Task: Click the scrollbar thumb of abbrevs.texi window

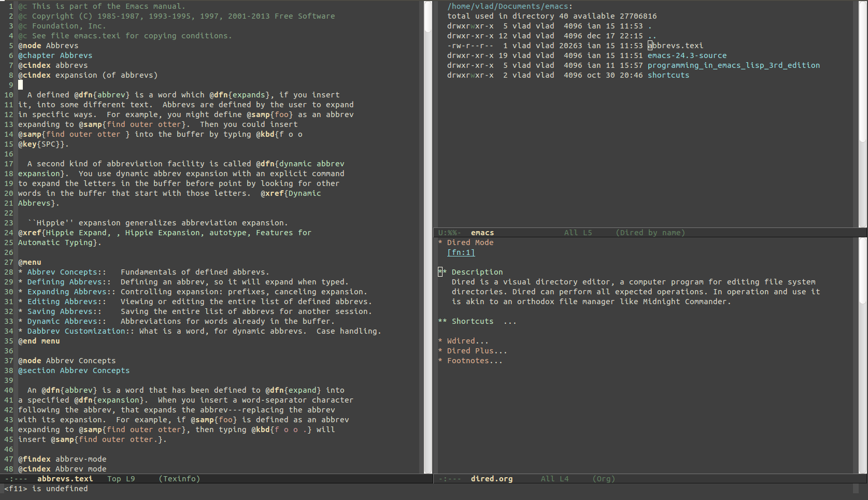Action: point(428,17)
